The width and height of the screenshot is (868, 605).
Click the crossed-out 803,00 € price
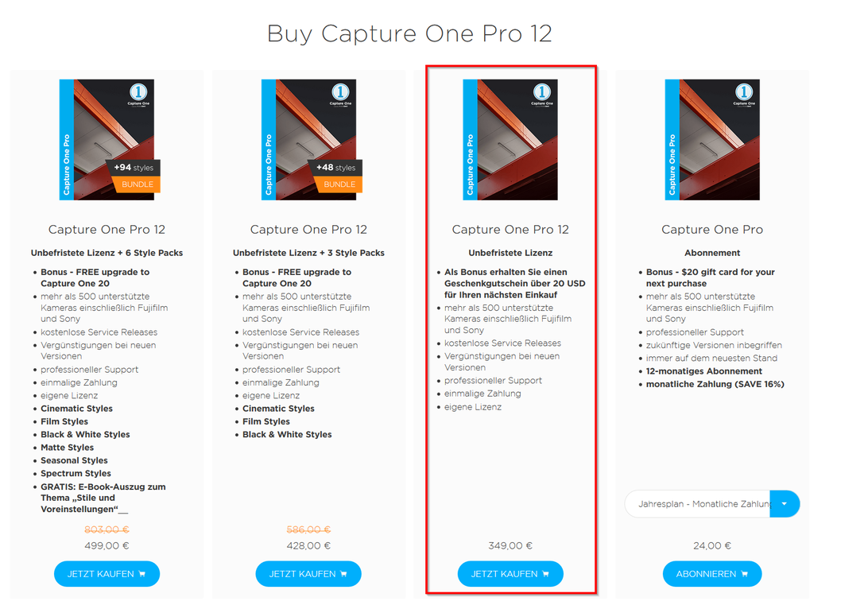tap(107, 529)
